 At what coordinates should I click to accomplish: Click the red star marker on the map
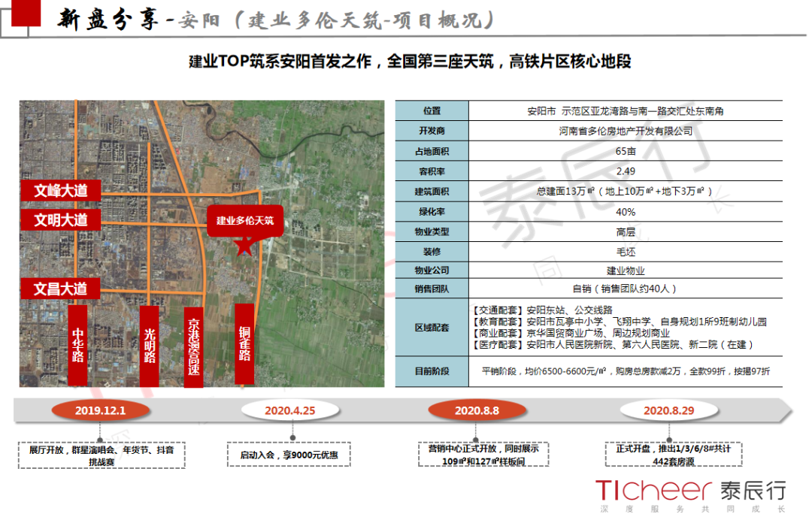click(x=244, y=247)
